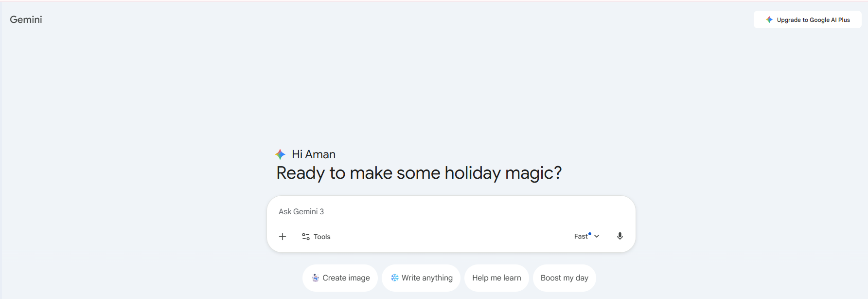
Task: Click the Gemini logo text
Action: click(x=26, y=19)
